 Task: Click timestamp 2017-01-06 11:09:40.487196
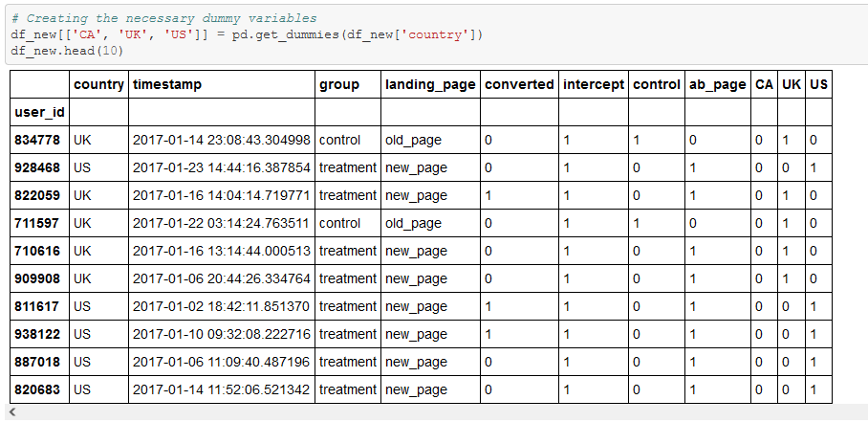[x=222, y=362]
